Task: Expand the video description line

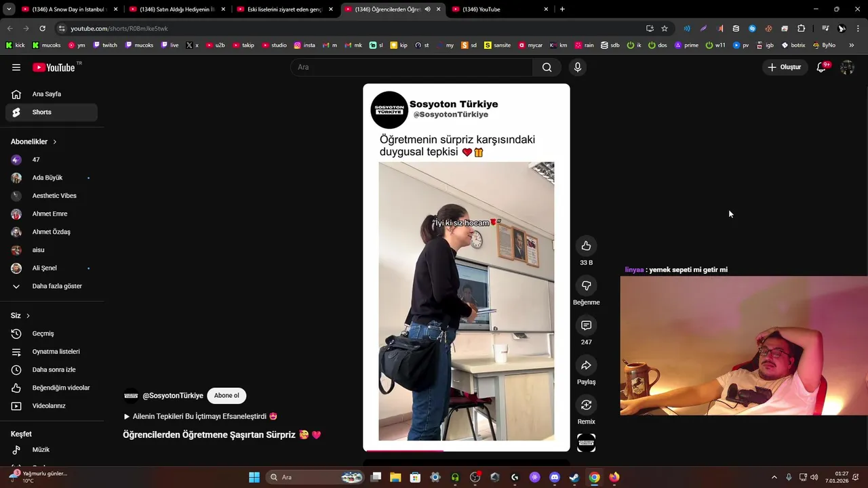Action: (201, 416)
